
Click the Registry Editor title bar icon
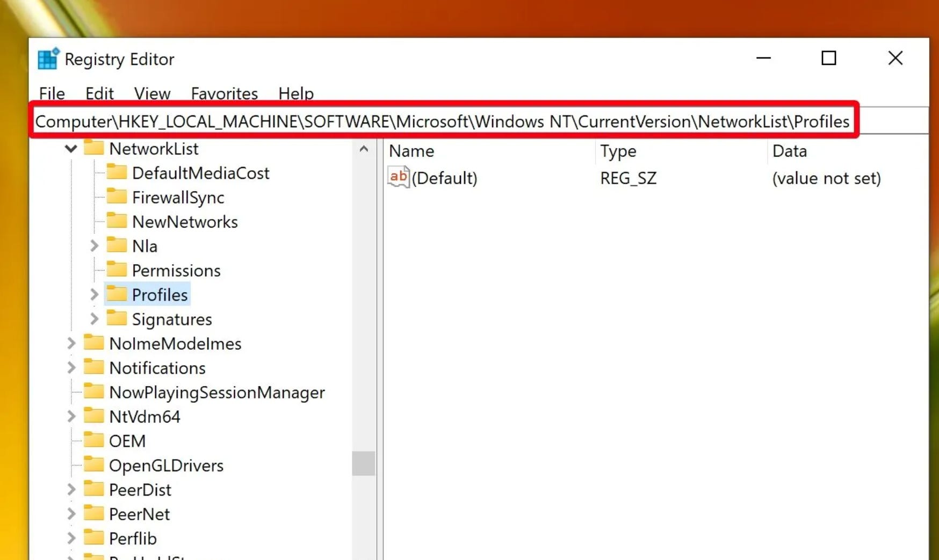[48, 59]
